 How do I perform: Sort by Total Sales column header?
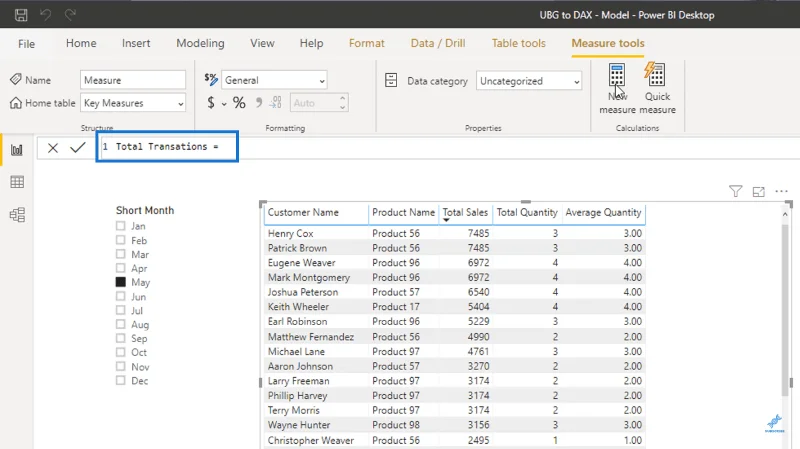tap(465, 212)
